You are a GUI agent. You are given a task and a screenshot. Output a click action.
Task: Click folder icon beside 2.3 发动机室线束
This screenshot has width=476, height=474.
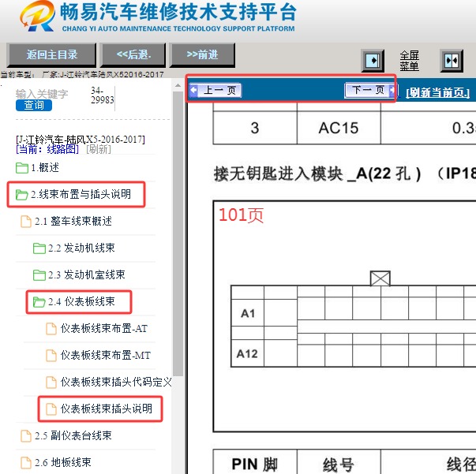[x=39, y=274]
